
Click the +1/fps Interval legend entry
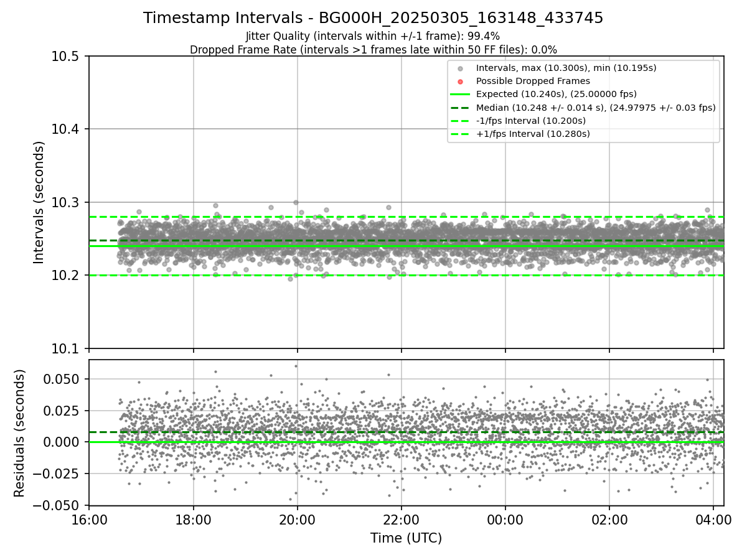coord(520,134)
